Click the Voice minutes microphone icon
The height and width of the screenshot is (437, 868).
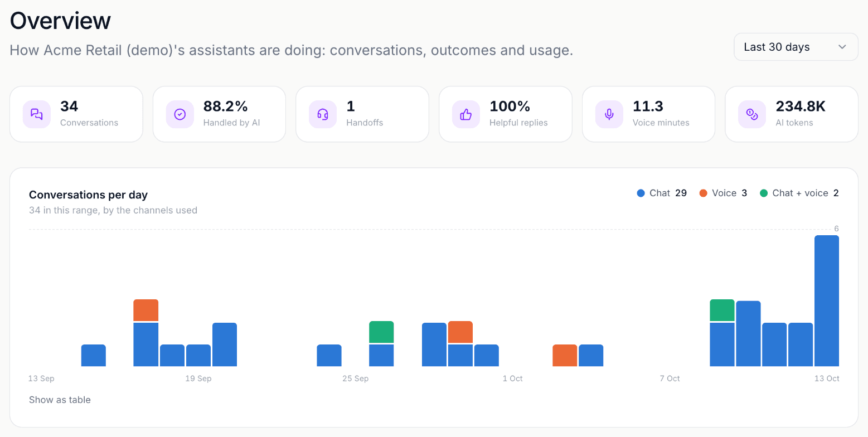609,114
